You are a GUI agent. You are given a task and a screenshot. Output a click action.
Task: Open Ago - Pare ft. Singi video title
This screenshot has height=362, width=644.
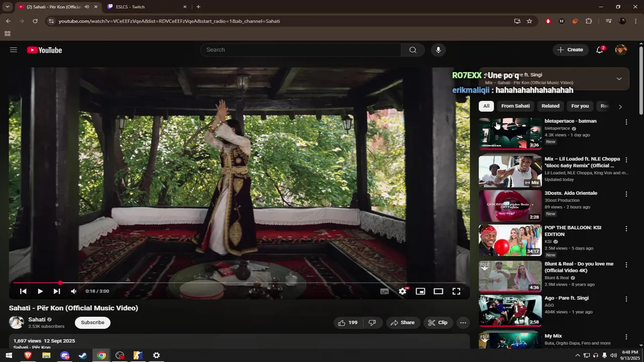[567, 298]
